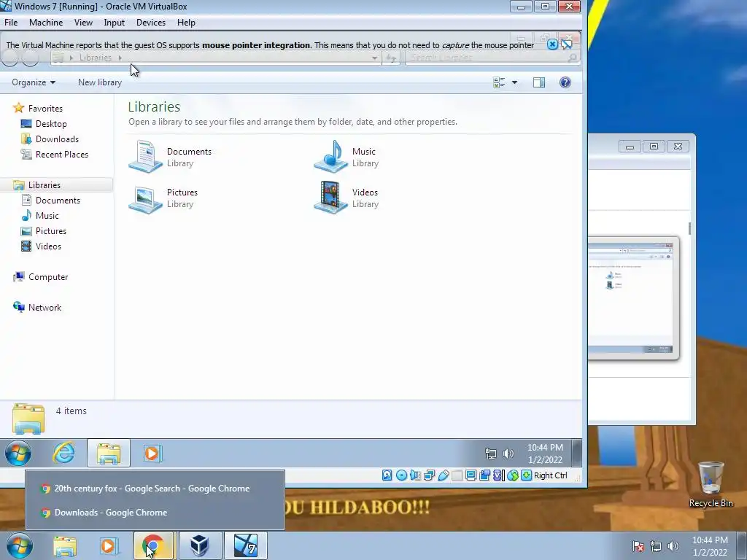Open the VirtualBox View menu
Viewport: 747px width, 560px height.
[83, 23]
